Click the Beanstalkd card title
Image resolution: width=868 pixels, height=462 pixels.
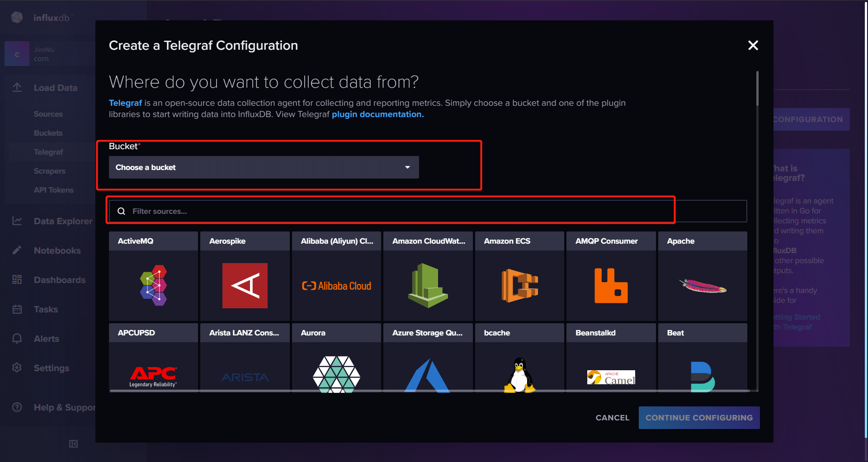(x=595, y=333)
